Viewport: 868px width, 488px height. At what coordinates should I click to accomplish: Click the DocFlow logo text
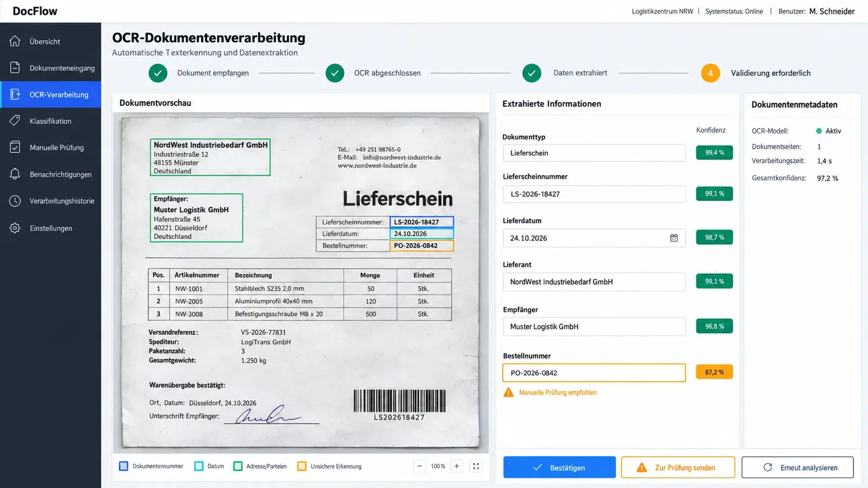coord(35,11)
